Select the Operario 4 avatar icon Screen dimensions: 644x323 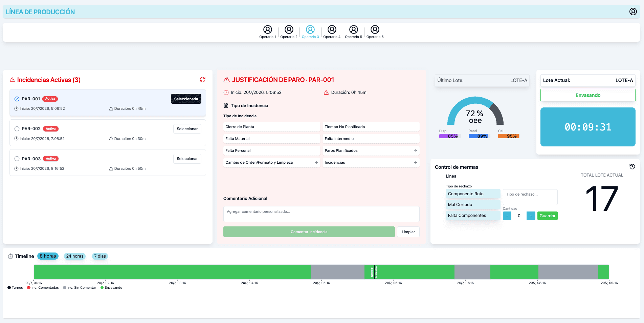pos(332,29)
